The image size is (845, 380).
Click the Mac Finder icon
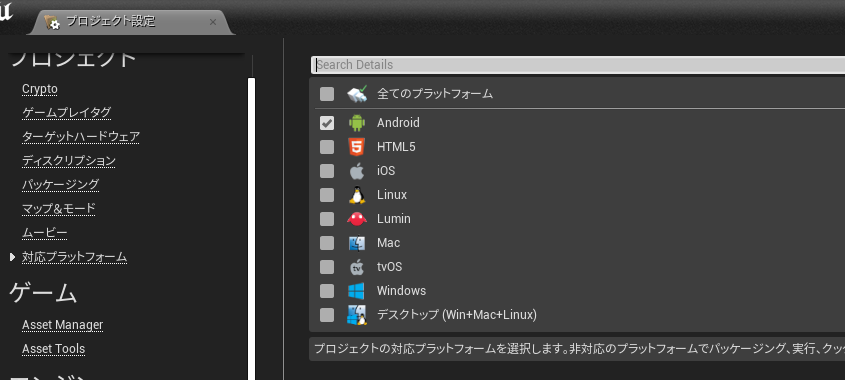357,243
